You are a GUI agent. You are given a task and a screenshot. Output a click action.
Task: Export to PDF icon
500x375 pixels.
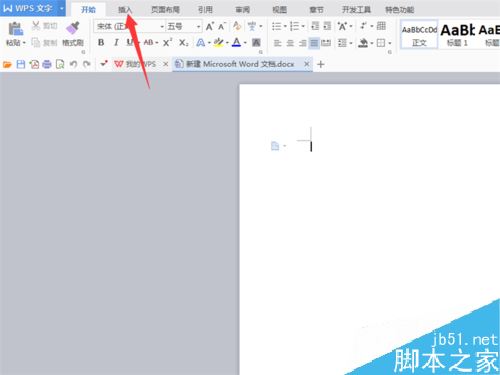tap(34, 64)
